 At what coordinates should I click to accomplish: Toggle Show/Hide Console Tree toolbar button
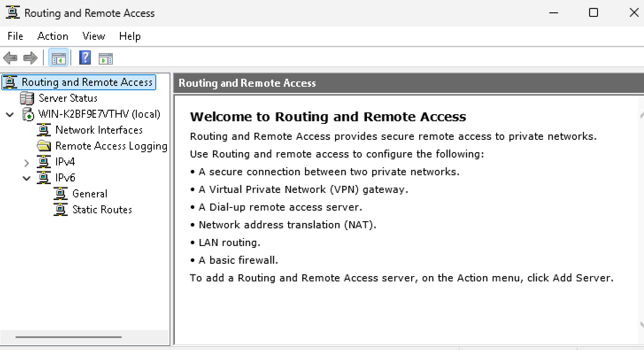[58, 58]
